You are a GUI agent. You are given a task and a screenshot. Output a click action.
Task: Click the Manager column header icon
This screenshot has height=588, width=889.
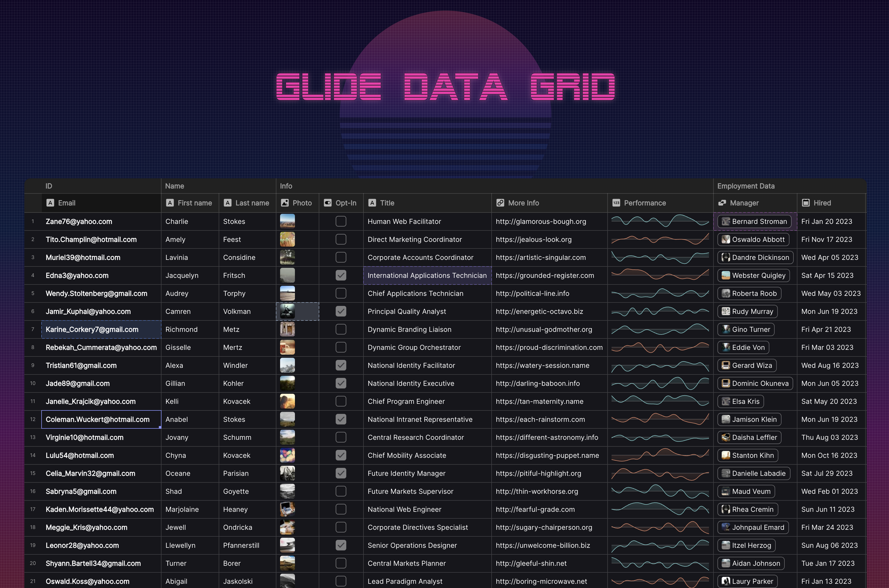pyautogui.click(x=722, y=203)
